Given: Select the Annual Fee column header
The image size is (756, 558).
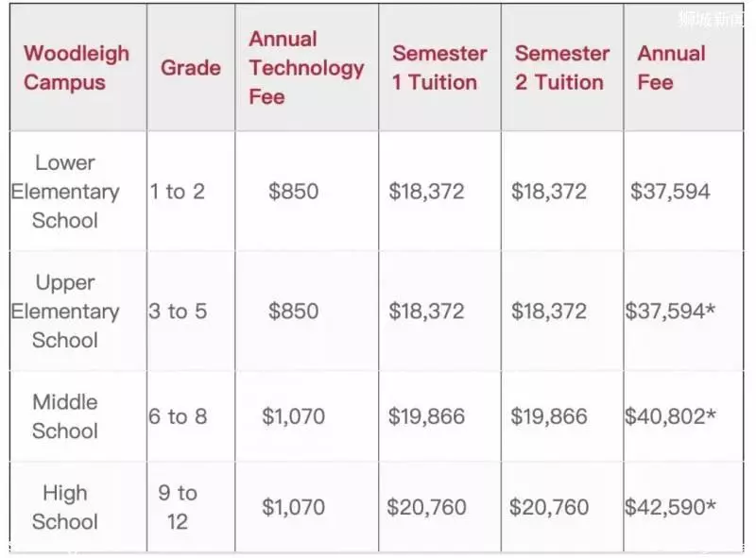Looking at the screenshot, I should pyautogui.click(x=671, y=68).
